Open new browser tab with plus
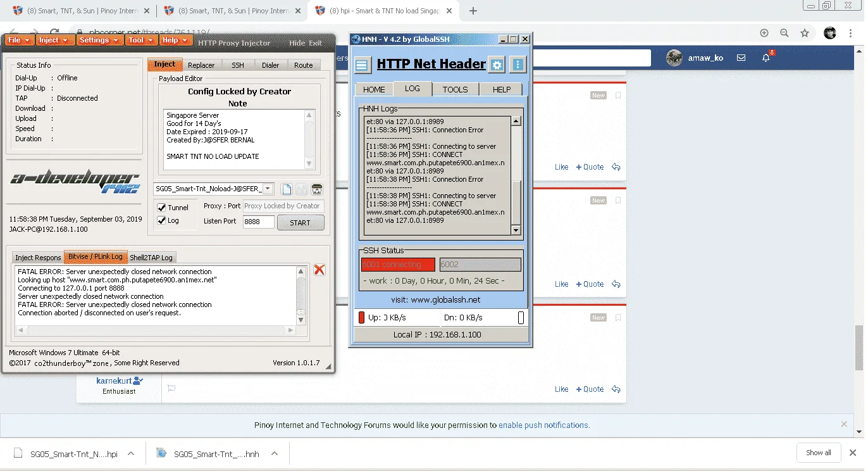This screenshot has height=471, width=868. (473, 11)
